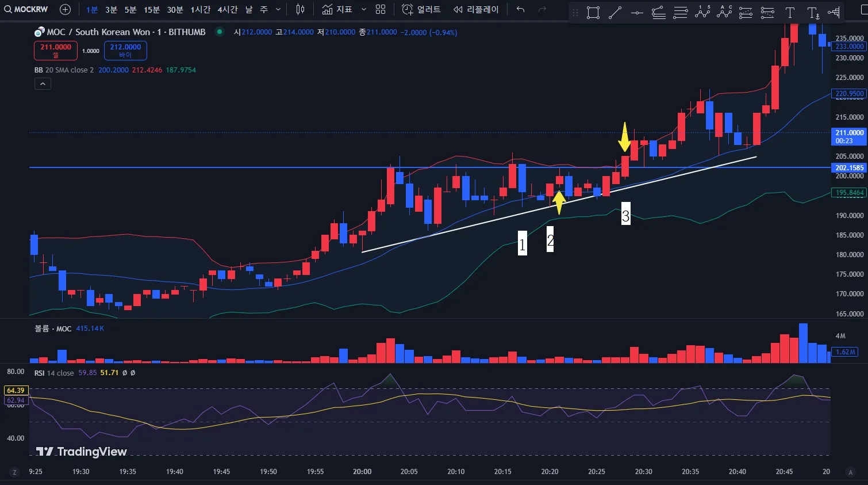The image size is (868, 485).
Task: Expand the indicator favorites dropdown arrow
Action: point(364,10)
